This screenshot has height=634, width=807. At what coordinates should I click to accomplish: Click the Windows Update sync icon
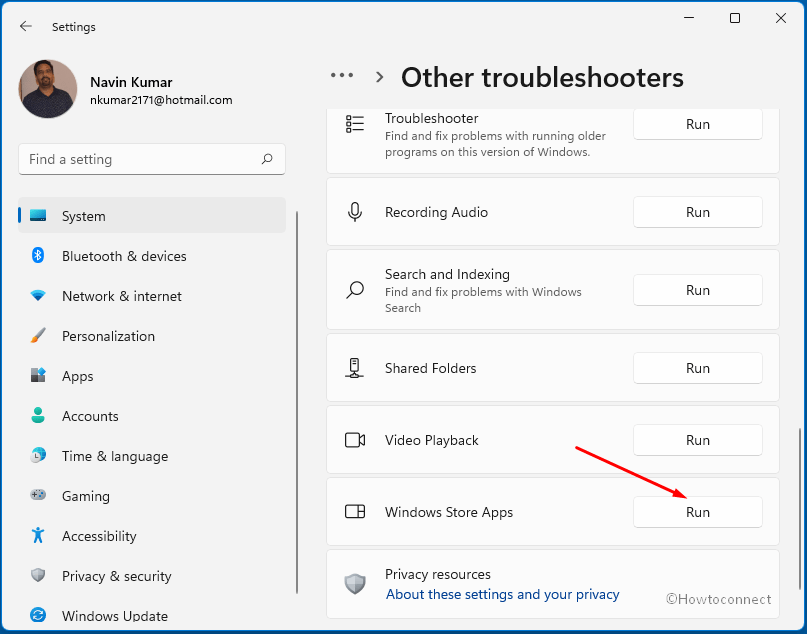[x=38, y=615]
